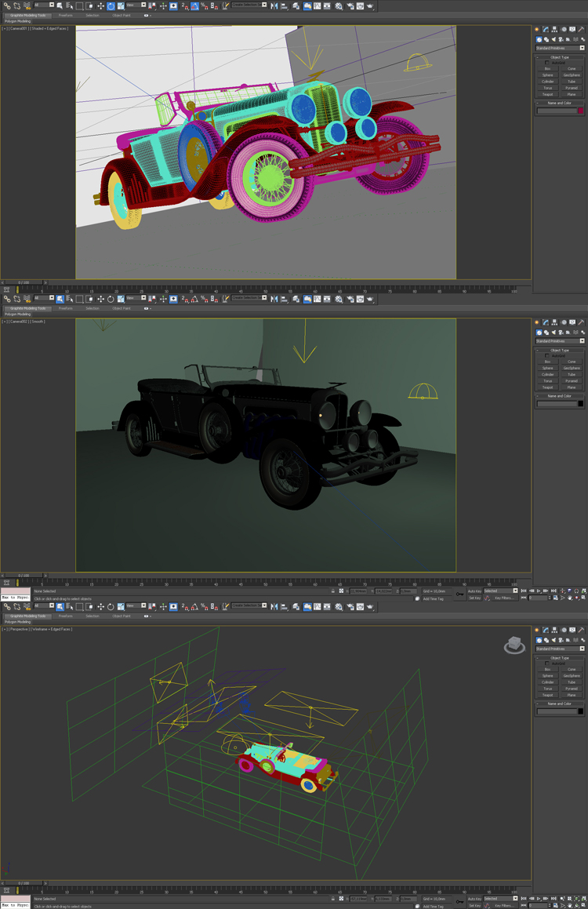Image resolution: width=588 pixels, height=909 pixels.
Task: Activate Select and Move in the topmost toolbar
Action: [x=100, y=5]
